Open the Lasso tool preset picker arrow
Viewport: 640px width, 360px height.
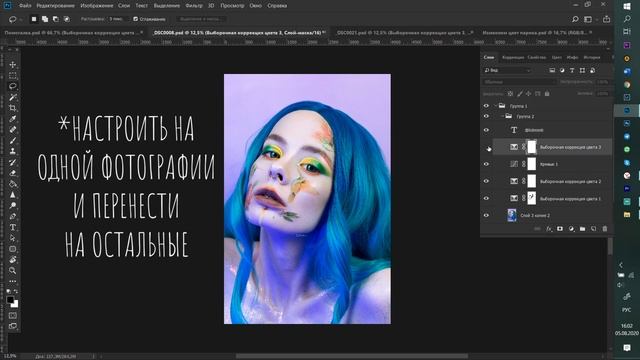tap(20, 19)
